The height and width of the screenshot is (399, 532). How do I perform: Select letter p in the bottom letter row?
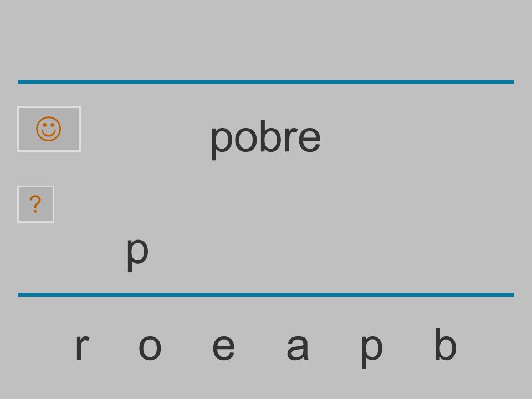coord(372,351)
